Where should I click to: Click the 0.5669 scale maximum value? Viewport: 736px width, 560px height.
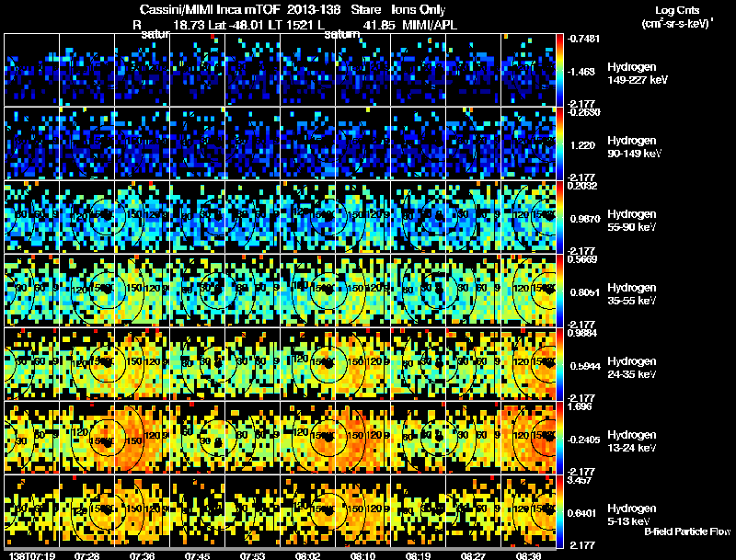tap(582, 259)
